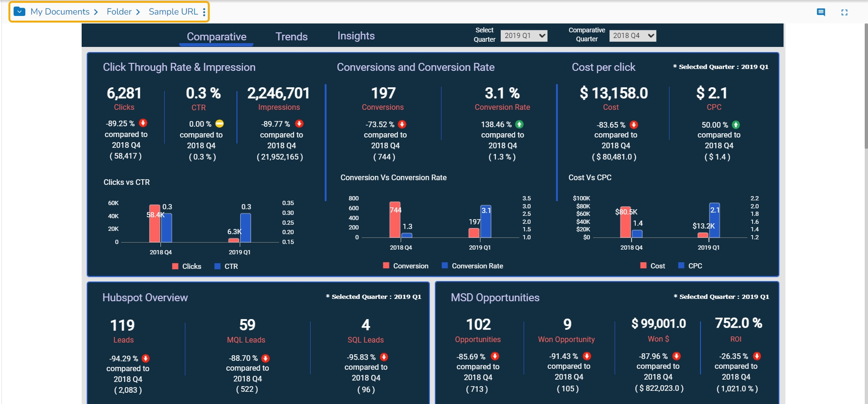The height and width of the screenshot is (404, 868).
Task: Click the red 2018 Q4 Conversion bar
Action: pos(395,220)
